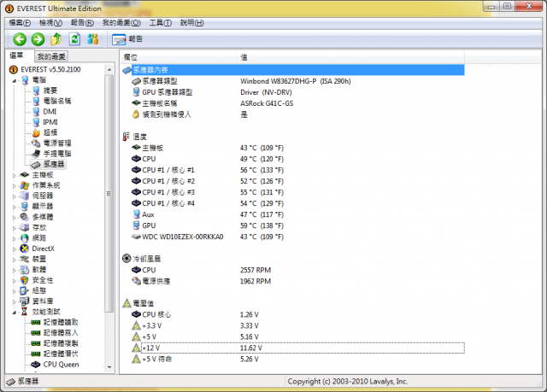
Task: Click the green Forward arrow toolbar icon
Action: coord(38,39)
